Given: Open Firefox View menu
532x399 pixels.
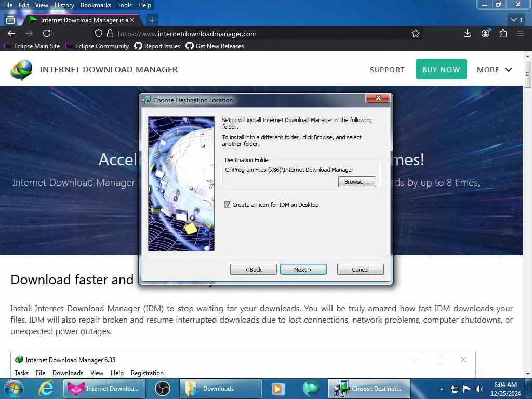Looking at the screenshot, I should pos(42,5).
